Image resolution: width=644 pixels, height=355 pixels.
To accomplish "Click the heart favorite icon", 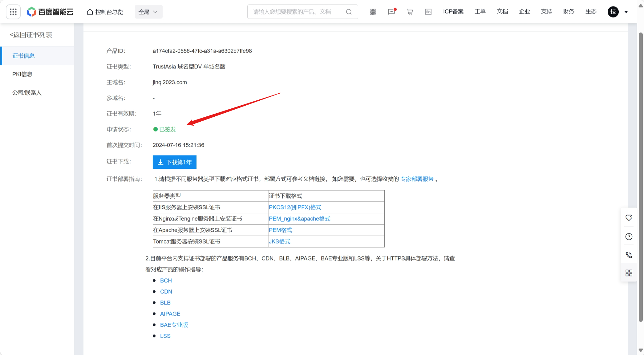I will tap(629, 218).
